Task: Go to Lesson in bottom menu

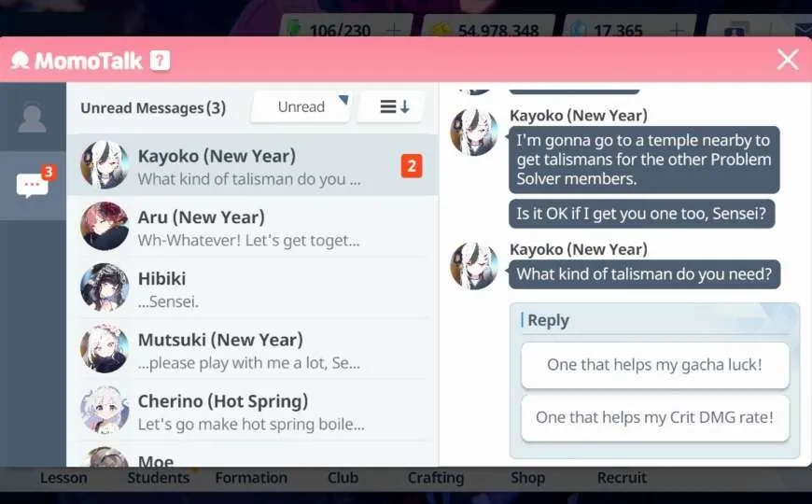Action: (x=63, y=478)
